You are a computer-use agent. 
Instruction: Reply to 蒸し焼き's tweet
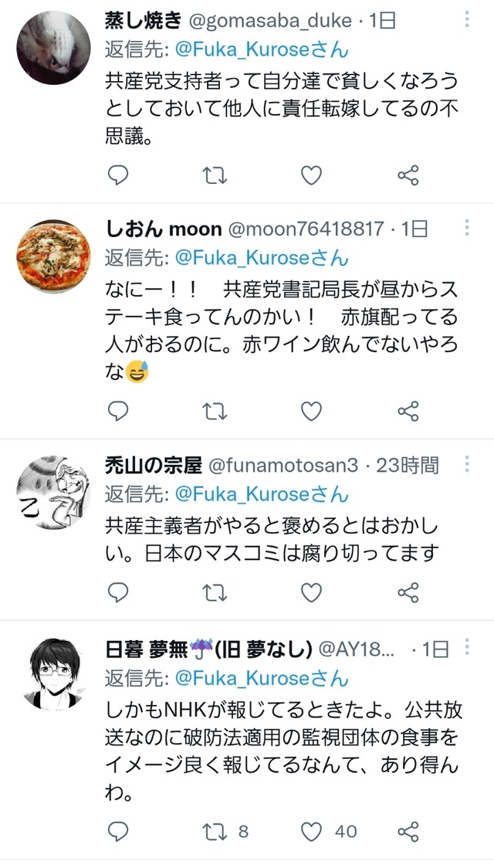coord(117,175)
